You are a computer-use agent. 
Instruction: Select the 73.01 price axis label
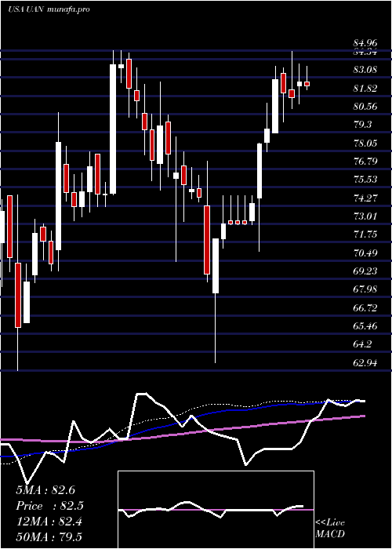click(x=365, y=216)
